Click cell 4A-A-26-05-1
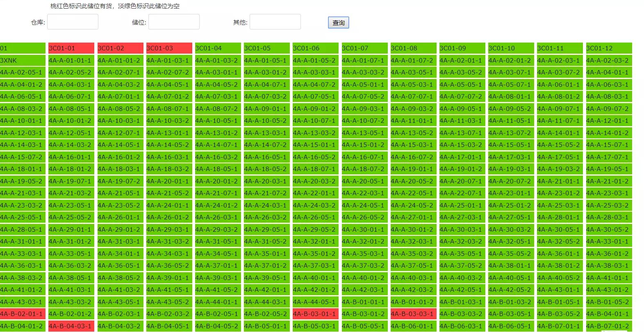The image size is (644, 332). 316,217
